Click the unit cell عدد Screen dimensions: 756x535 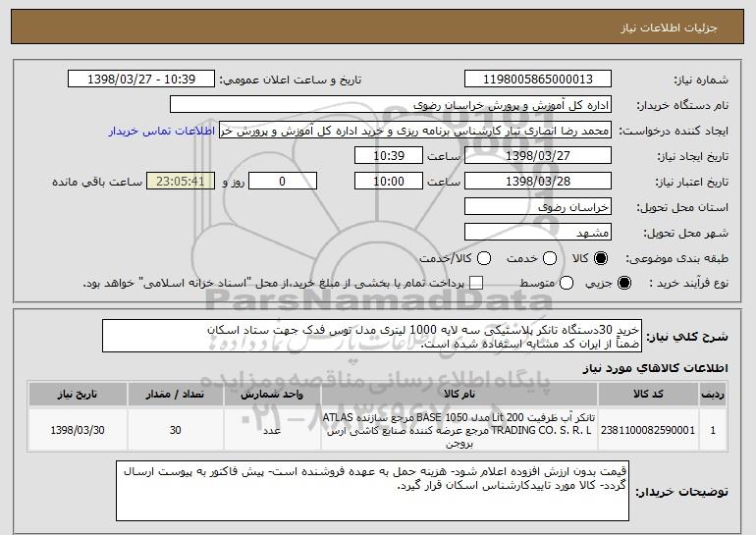pos(272,430)
